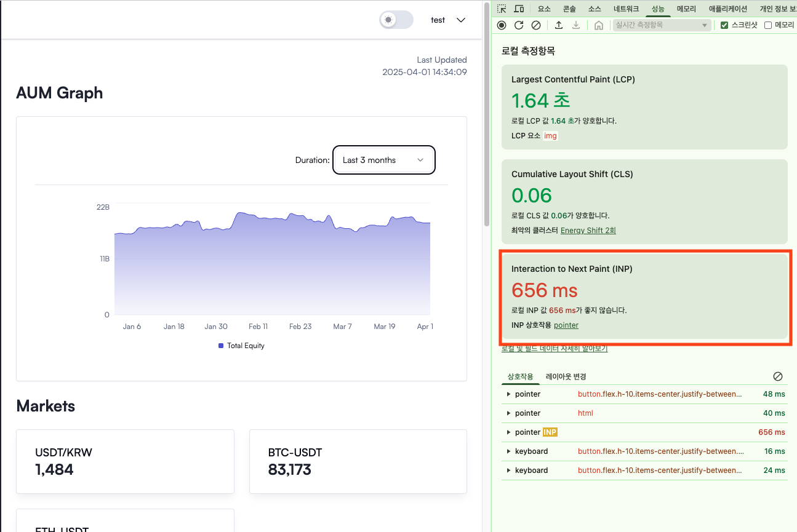Switch to the 콘솔 tab
Viewport: 797px width, 532px height.
(x=569, y=9)
